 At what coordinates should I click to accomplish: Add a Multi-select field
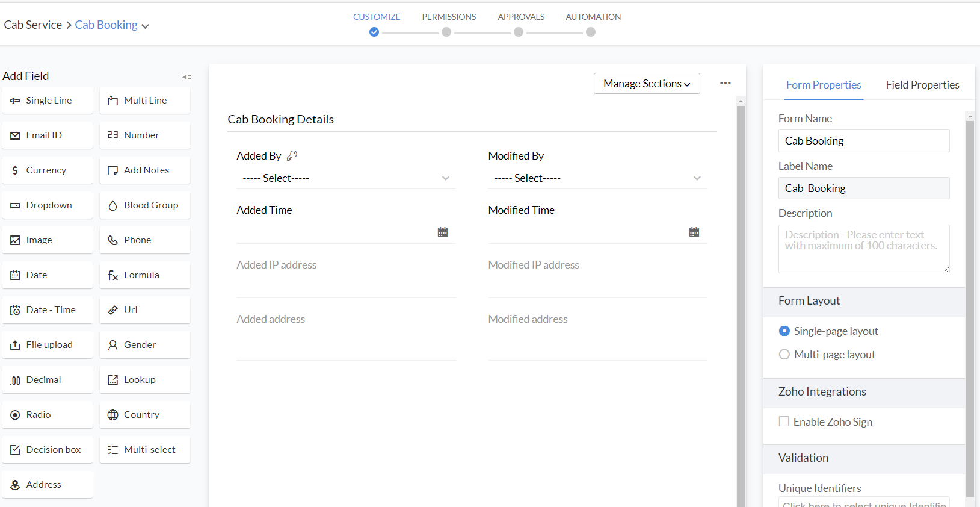145,450
